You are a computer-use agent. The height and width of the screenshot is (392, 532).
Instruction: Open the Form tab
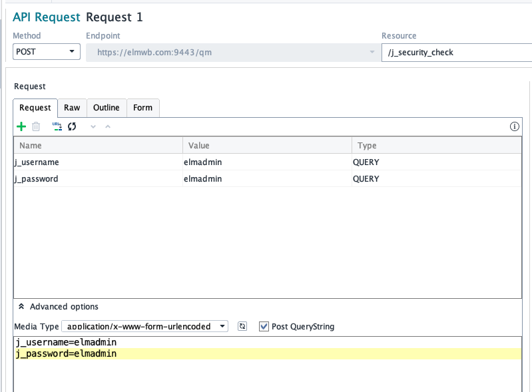[x=142, y=108]
